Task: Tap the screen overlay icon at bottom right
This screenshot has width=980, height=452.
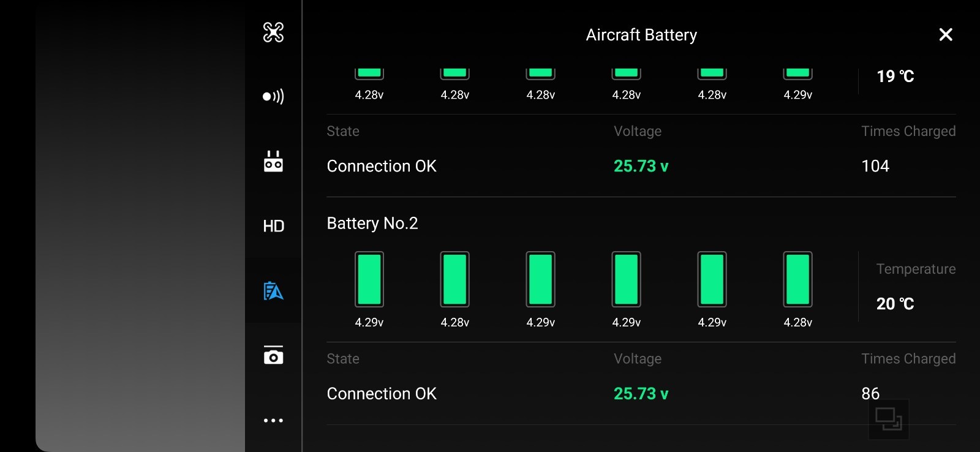Action: [x=888, y=420]
